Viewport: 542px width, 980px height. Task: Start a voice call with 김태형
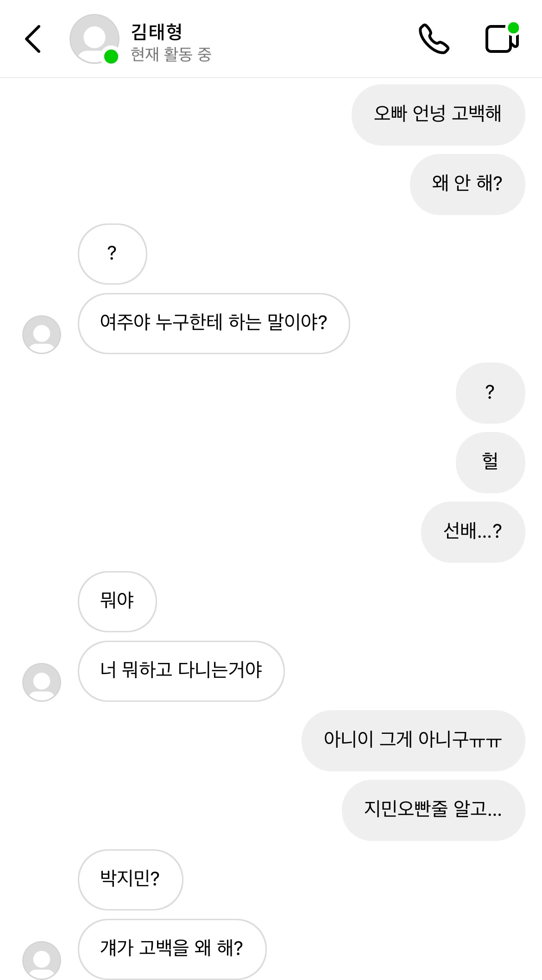click(434, 39)
